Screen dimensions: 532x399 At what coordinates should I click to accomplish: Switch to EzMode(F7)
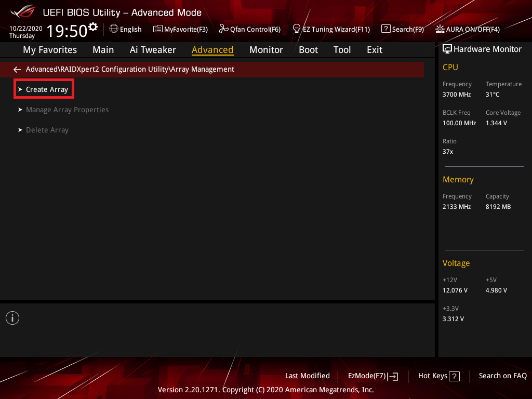[x=373, y=376]
